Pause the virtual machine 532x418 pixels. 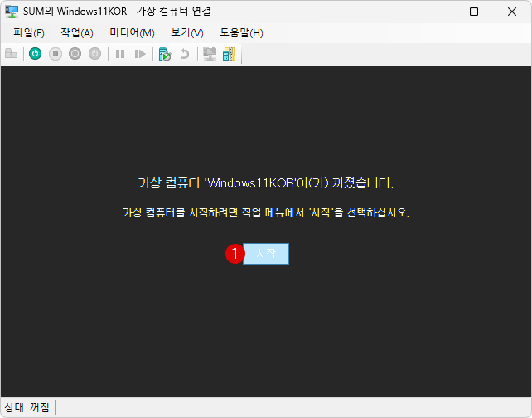pos(120,54)
